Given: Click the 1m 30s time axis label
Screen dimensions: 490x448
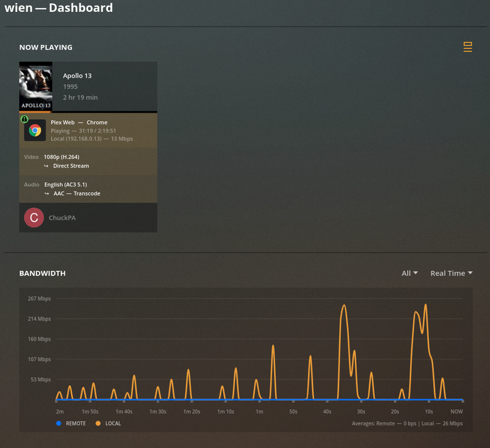Looking at the screenshot, I should [158, 412].
